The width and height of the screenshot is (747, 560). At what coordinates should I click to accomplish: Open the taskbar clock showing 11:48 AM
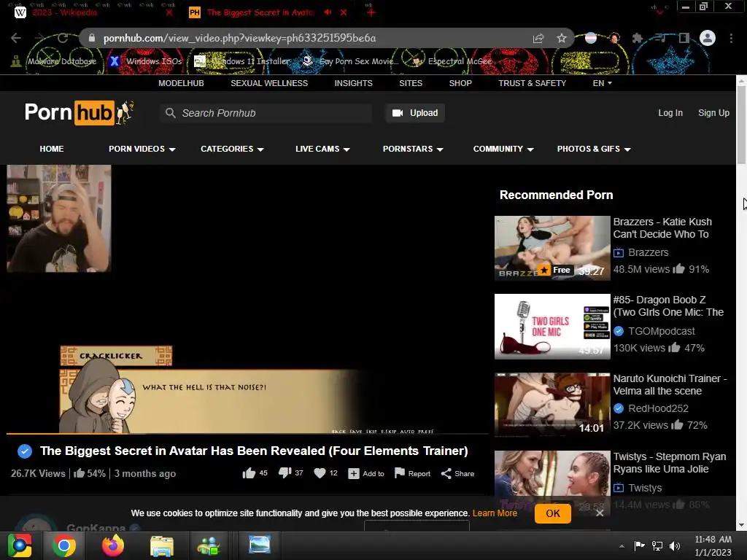pyautogui.click(x=713, y=545)
